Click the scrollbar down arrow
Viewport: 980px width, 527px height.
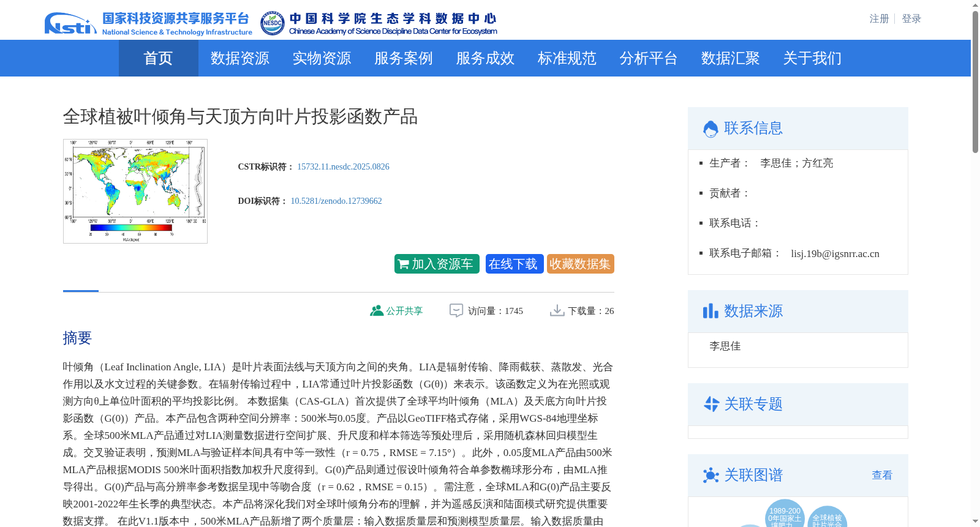[975, 521]
